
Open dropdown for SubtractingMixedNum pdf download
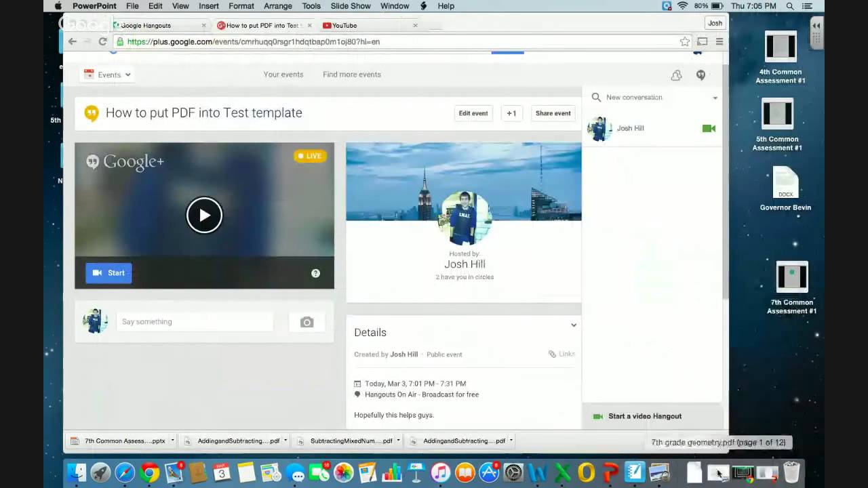pyautogui.click(x=398, y=441)
